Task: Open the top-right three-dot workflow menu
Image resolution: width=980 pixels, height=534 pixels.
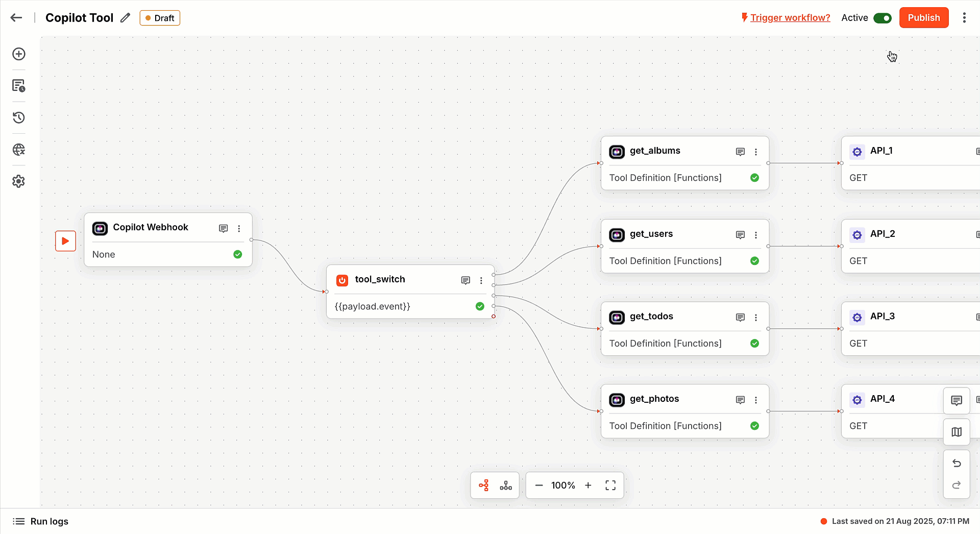Action: click(964, 17)
